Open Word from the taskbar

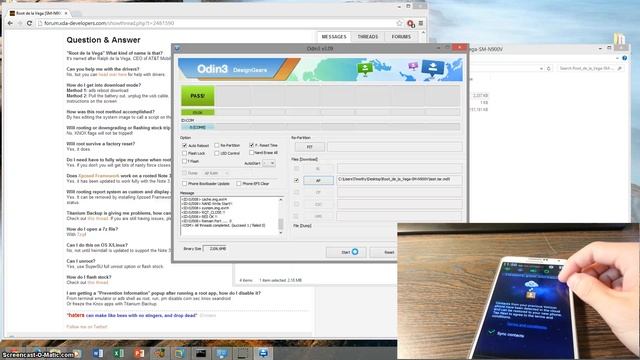98,353
